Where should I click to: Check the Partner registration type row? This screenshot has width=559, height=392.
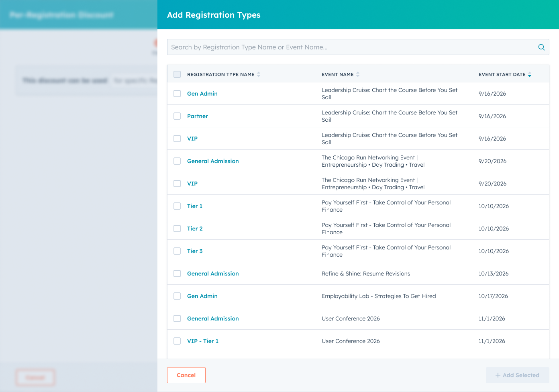coord(177,116)
